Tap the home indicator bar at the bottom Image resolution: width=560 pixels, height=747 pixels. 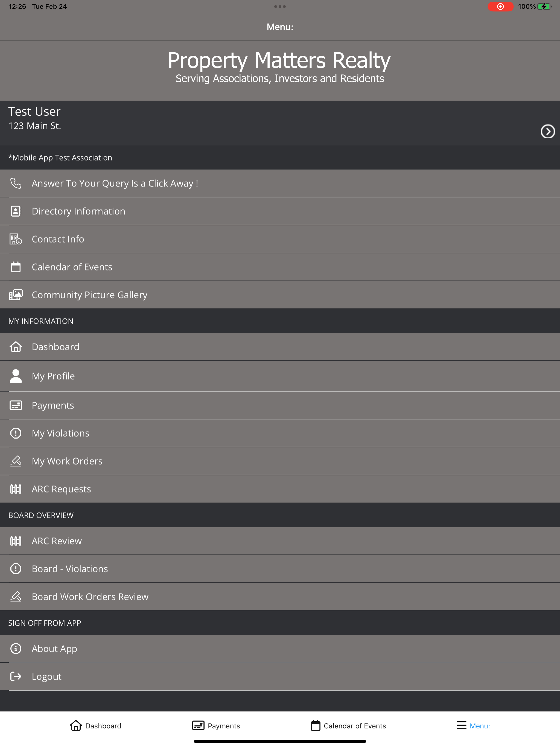click(280, 741)
